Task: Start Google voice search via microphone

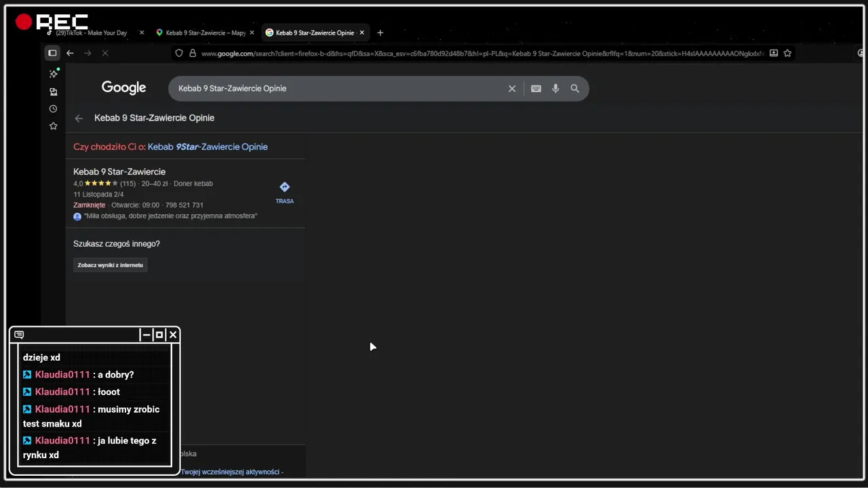Action: coord(555,88)
